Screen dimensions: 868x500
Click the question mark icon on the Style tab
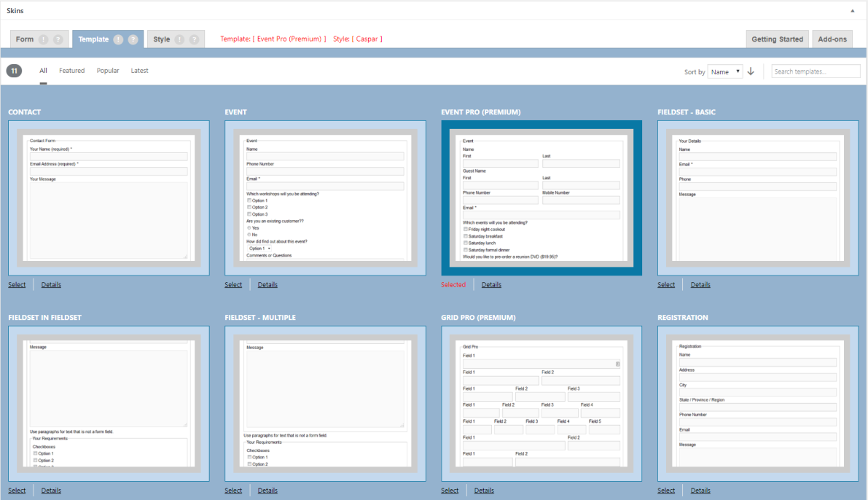click(194, 39)
